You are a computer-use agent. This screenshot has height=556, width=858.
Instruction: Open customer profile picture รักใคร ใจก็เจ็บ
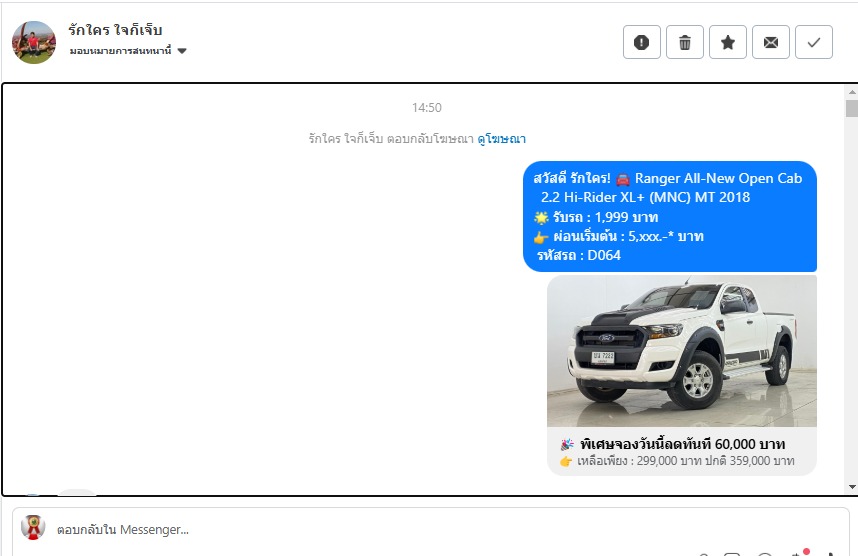pyautogui.click(x=34, y=42)
